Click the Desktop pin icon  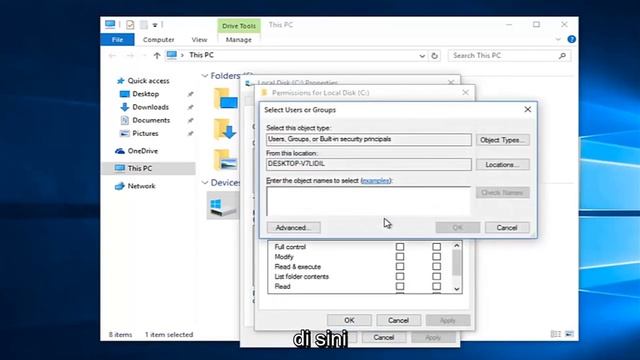tap(190, 94)
